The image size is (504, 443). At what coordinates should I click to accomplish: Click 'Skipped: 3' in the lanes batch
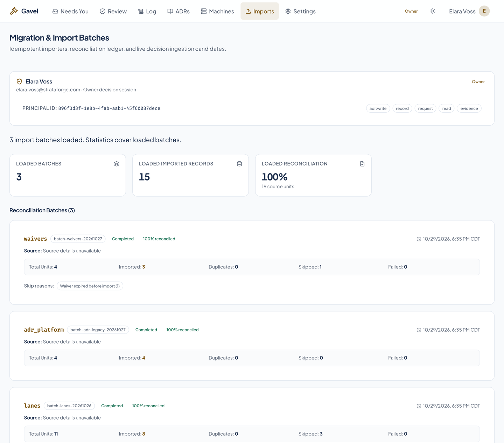pos(310,434)
